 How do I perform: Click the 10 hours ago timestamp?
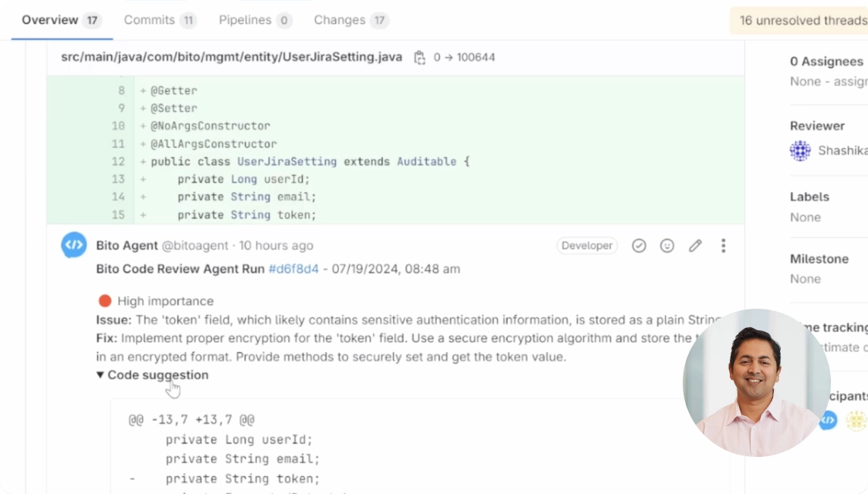pos(276,245)
